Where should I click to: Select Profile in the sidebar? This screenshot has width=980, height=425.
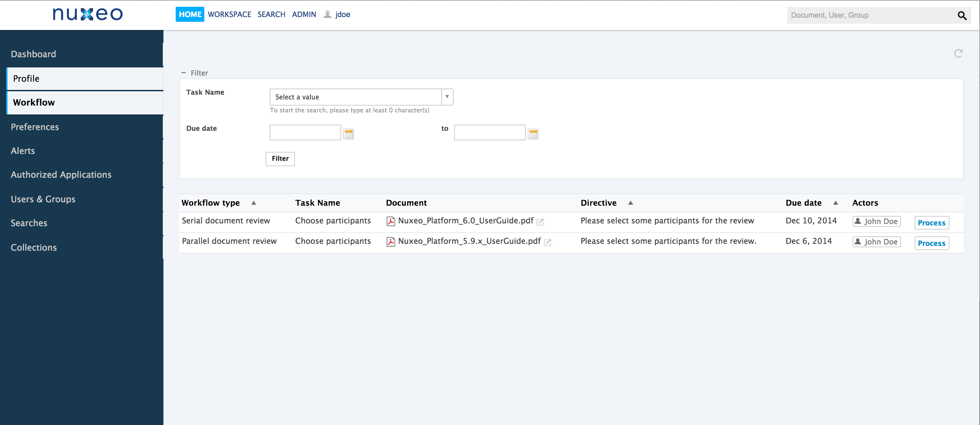(85, 79)
